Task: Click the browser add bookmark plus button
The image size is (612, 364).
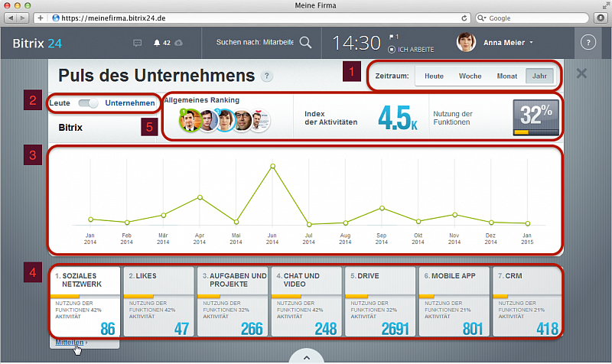Action: (41, 18)
